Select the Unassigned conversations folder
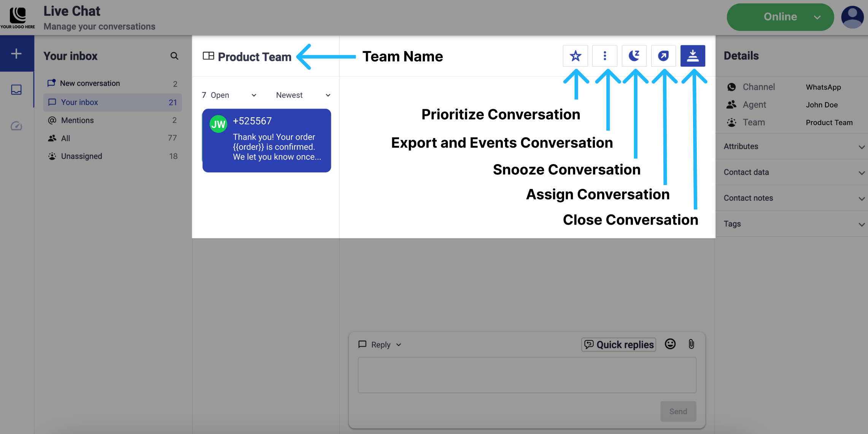868x434 pixels. pyautogui.click(x=81, y=156)
